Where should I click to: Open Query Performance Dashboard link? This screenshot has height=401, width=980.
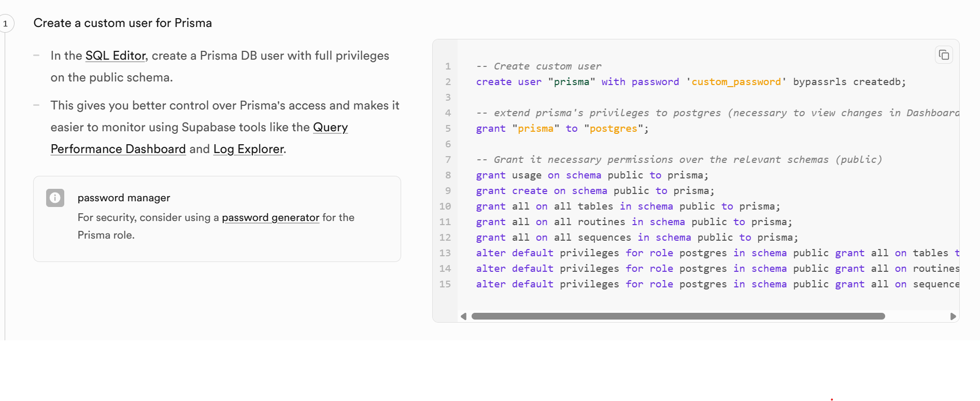click(200, 138)
